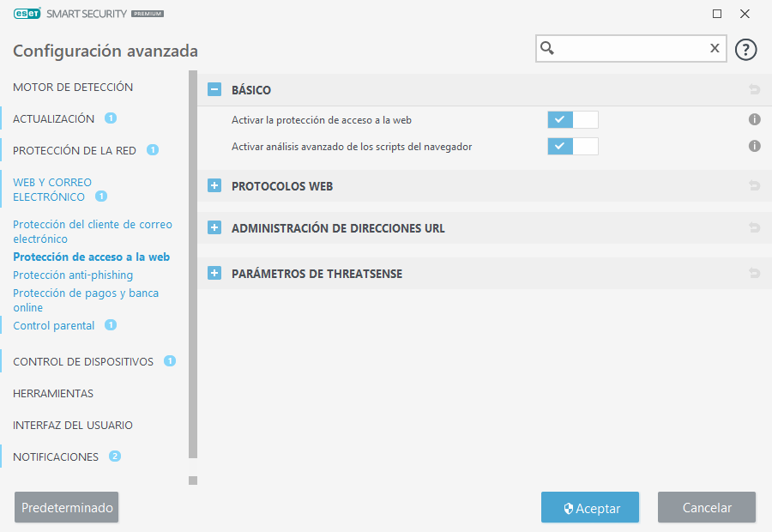
Task: Open Protección del cliente de correo electrónico
Action: click(93, 232)
